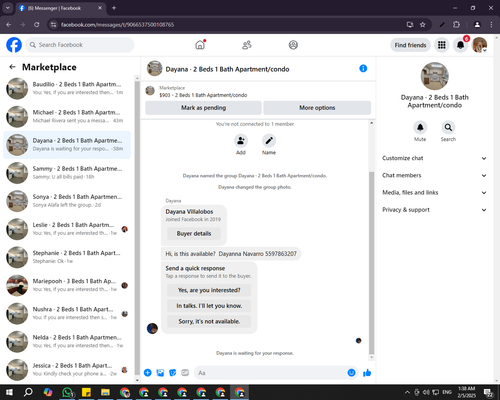Click the chat messages vertical scrollbar
Screen dimensions: 500x400
[372, 263]
